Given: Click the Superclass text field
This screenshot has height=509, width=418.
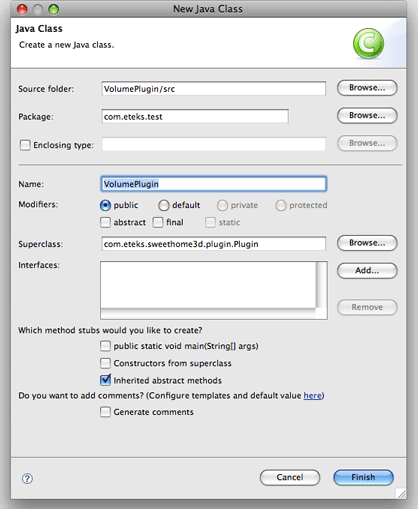Looking at the screenshot, I should 214,244.
